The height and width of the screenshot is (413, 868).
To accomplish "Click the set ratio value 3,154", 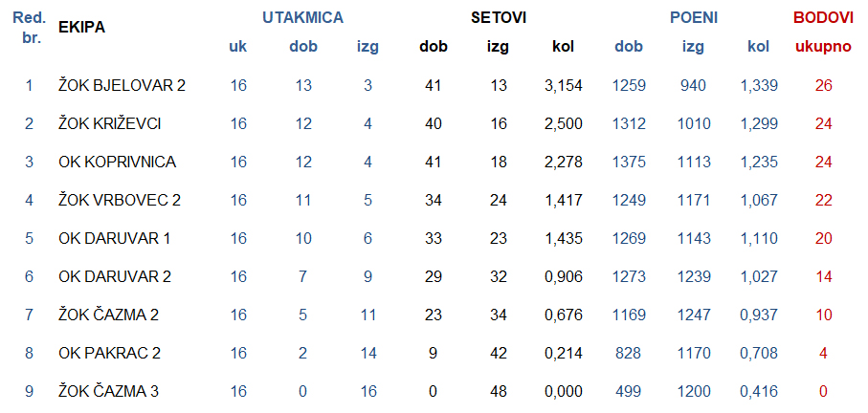I will click(563, 85).
